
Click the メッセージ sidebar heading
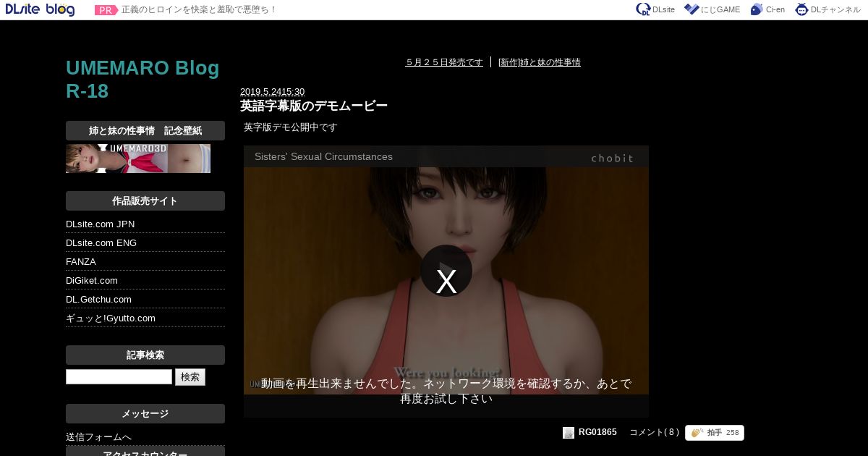coord(145,413)
